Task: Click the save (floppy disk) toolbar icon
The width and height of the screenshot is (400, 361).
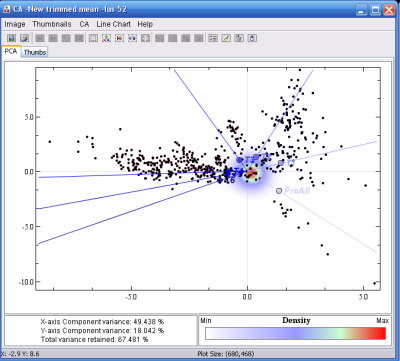Action: tap(12, 38)
